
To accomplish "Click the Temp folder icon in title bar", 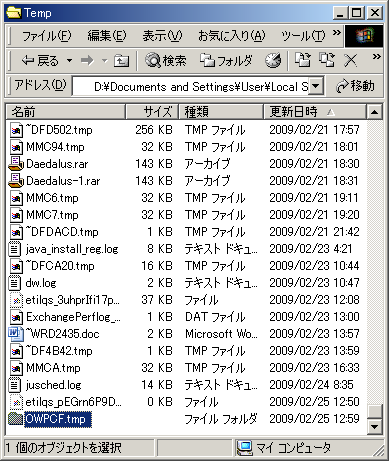I will point(14,13).
